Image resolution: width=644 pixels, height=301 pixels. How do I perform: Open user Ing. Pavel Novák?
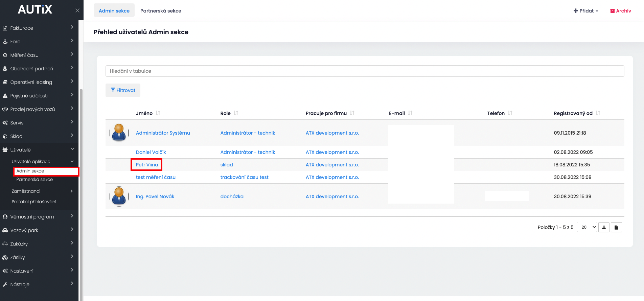pos(155,196)
